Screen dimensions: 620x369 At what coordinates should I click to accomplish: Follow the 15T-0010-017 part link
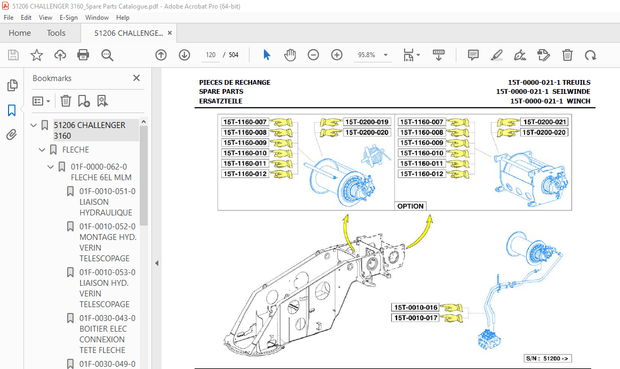coord(416,318)
